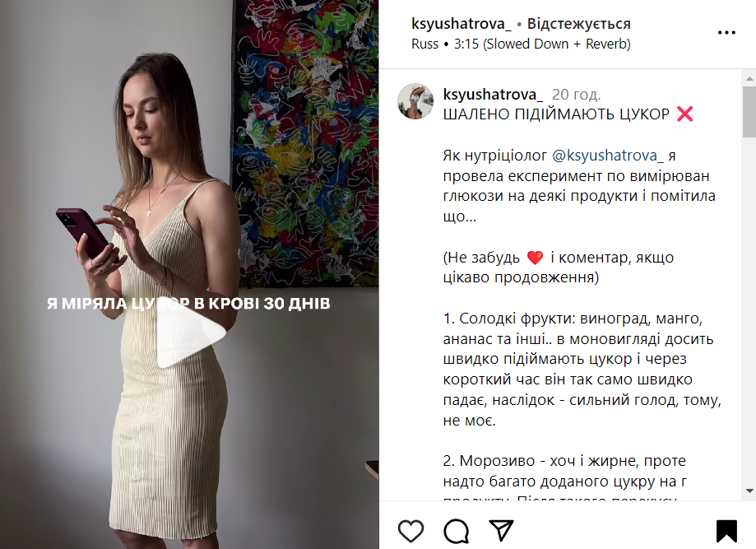Click the video overlay text about 30 днів
The image size is (756, 549).
pyautogui.click(x=188, y=303)
